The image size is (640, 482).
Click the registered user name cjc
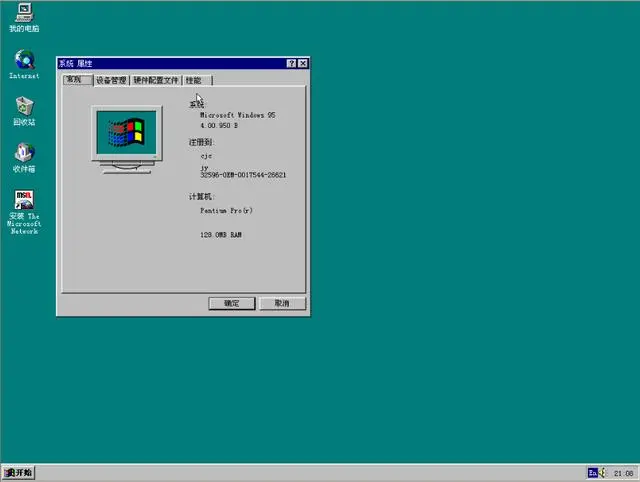pos(206,156)
